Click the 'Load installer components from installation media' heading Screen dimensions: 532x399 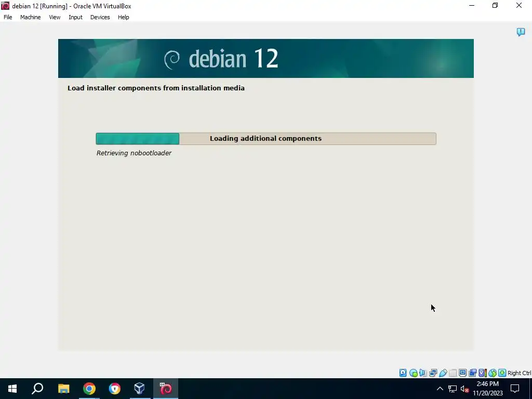pyautogui.click(x=156, y=88)
